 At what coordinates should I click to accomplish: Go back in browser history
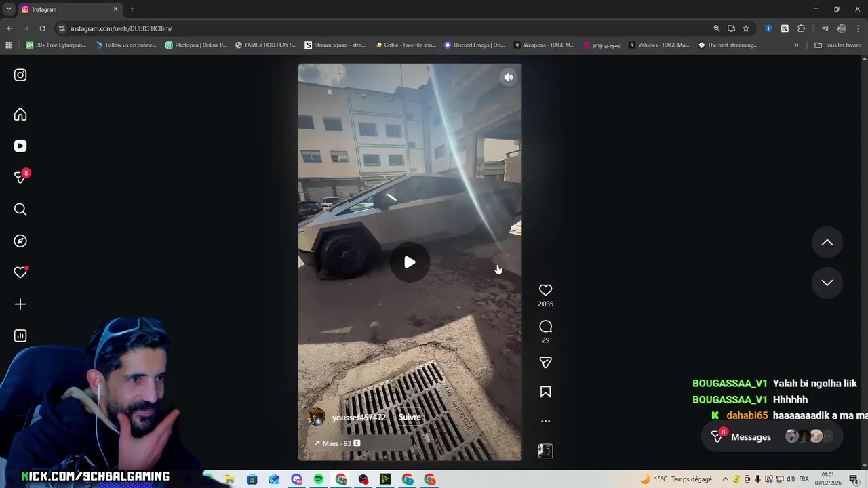pyautogui.click(x=9, y=28)
